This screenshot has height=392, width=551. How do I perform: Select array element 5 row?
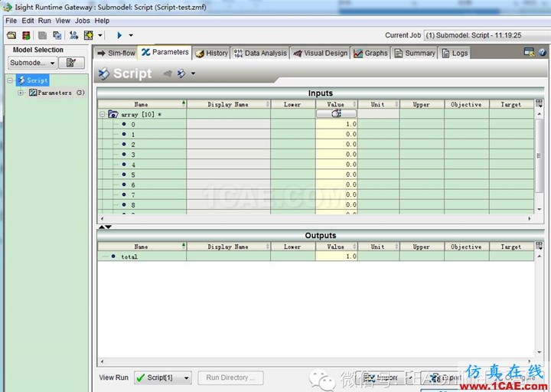(x=315, y=175)
